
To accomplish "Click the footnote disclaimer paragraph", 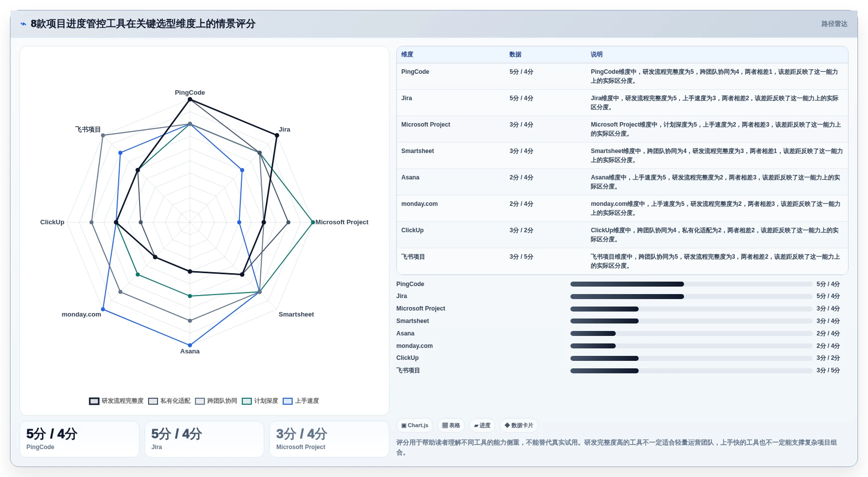I will point(617,448).
